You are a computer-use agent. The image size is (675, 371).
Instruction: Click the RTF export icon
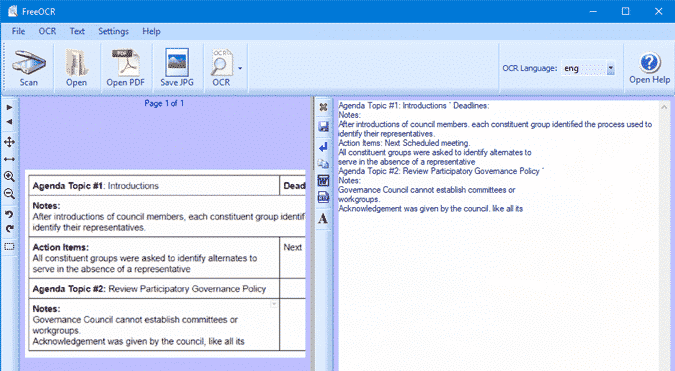[323, 197]
